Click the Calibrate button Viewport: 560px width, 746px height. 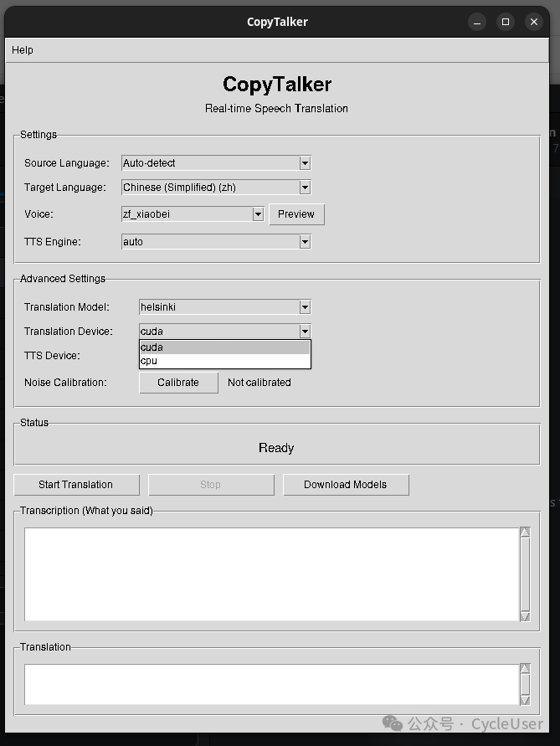tap(178, 383)
